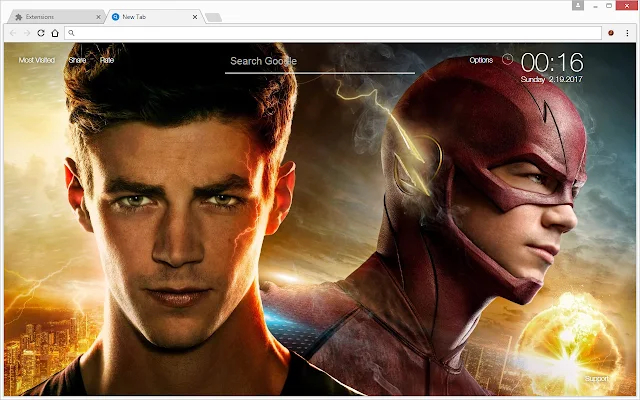
Task: Click the browser address bar
Action: pyautogui.click(x=333, y=33)
